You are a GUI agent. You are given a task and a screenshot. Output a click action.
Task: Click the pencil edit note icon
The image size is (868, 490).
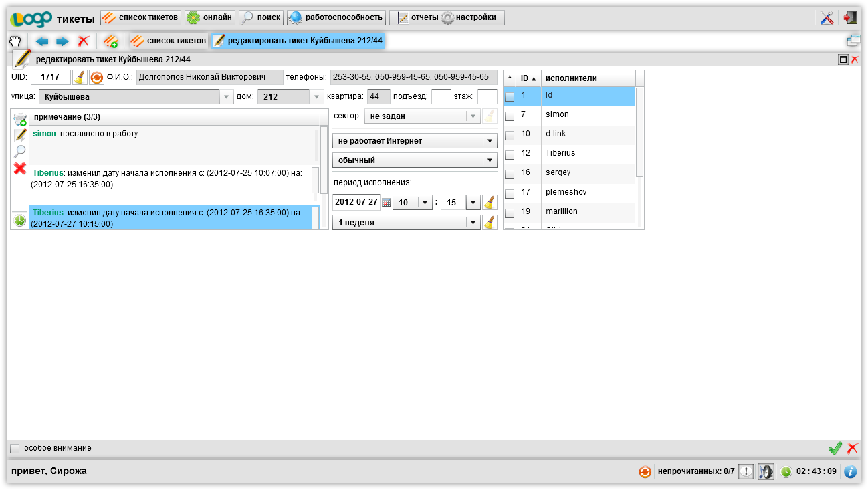(x=20, y=135)
